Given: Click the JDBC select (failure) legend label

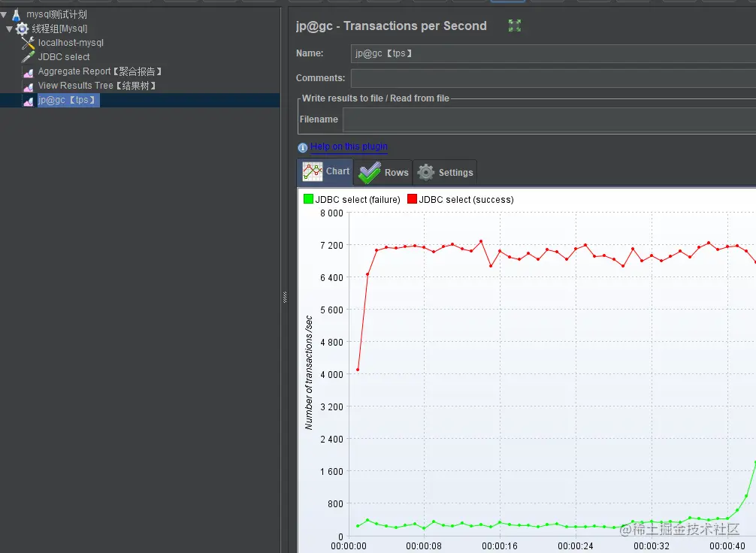Looking at the screenshot, I should 358,200.
